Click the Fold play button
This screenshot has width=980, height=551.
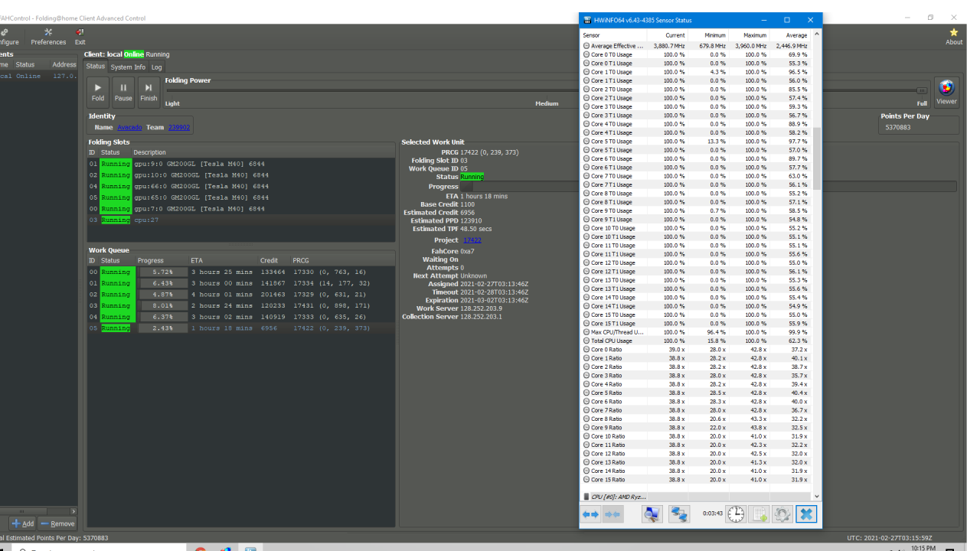[x=98, y=91]
